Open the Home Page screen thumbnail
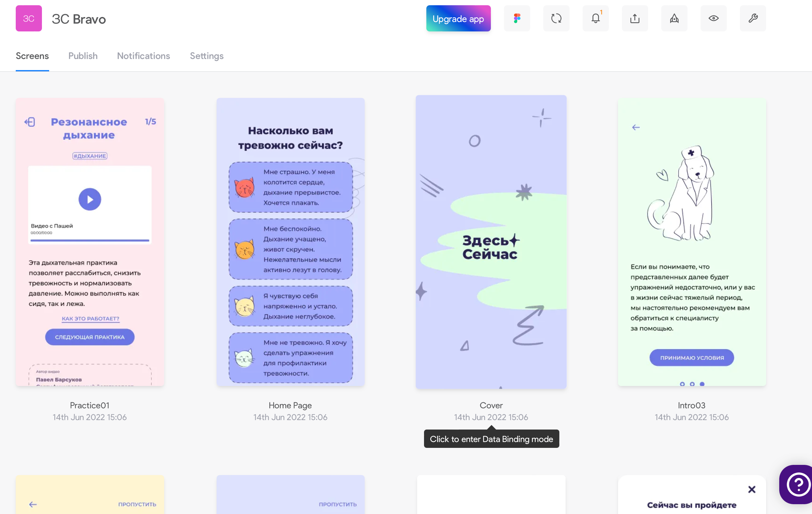This screenshot has width=812, height=514. click(x=290, y=242)
